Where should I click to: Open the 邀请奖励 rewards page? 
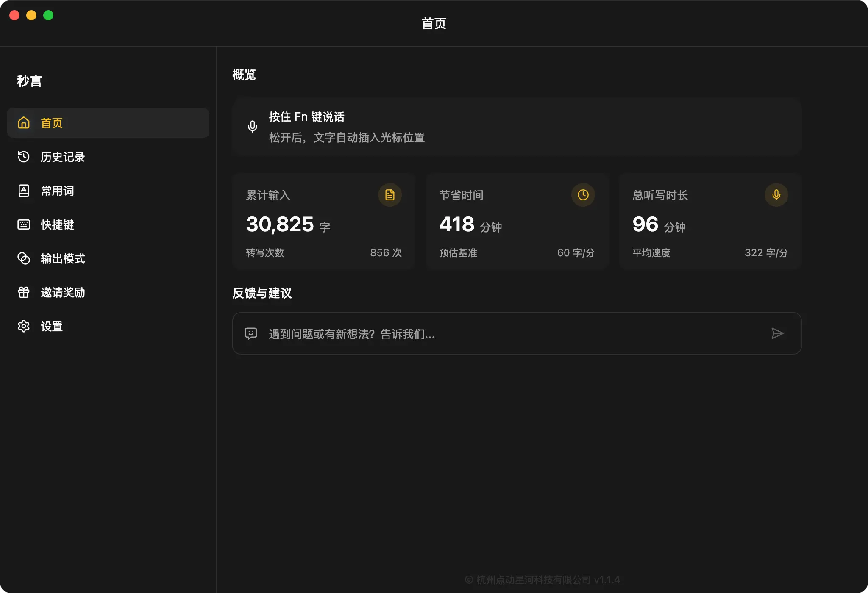[x=63, y=292]
